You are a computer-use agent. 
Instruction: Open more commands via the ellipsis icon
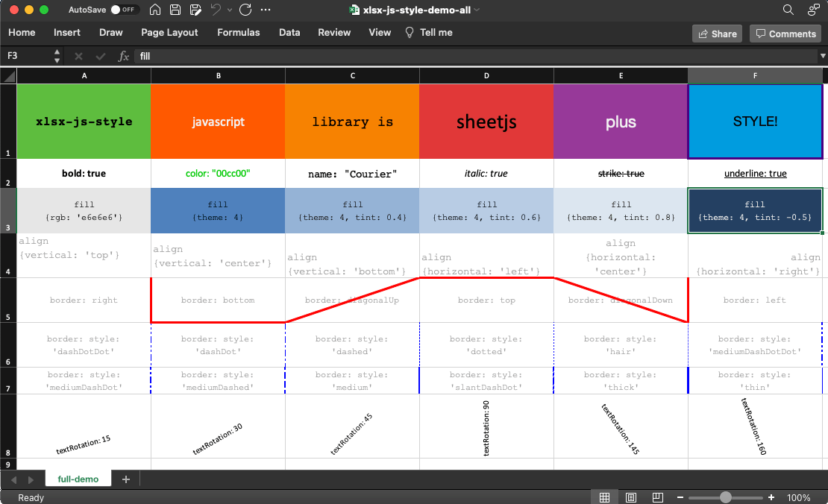click(266, 10)
